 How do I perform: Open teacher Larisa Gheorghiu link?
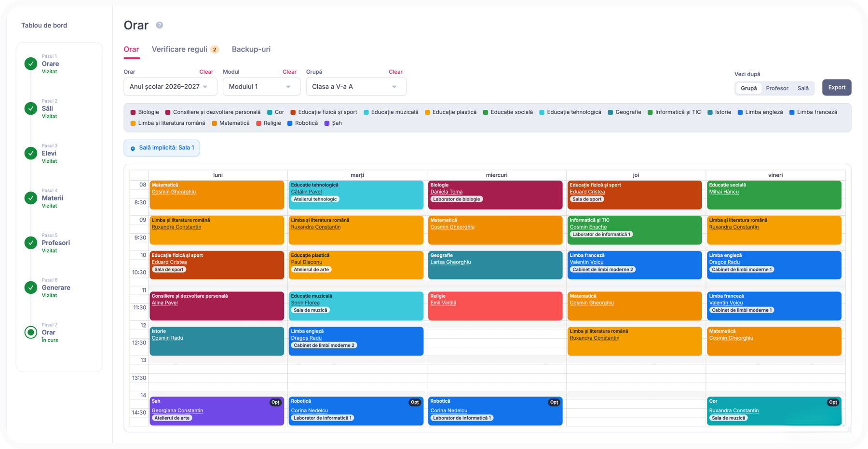[450, 262]
